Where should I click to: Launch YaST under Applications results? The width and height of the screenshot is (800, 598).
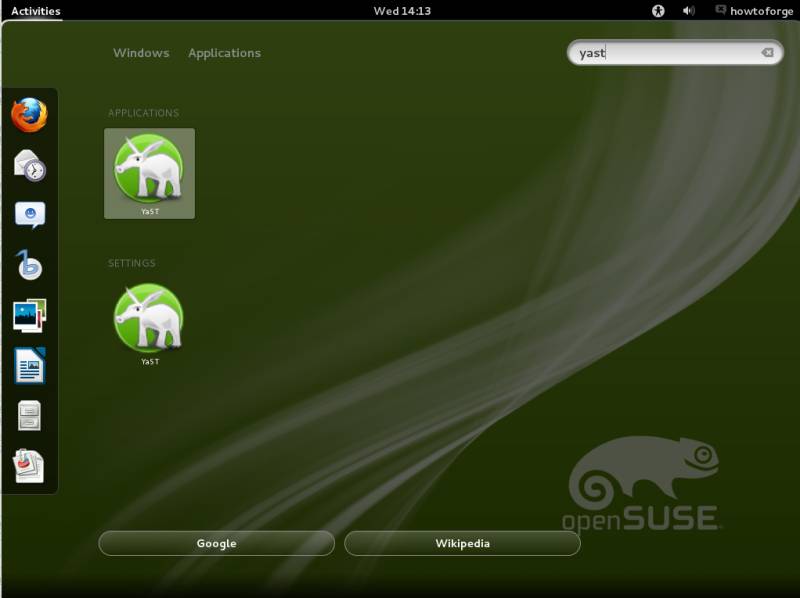click(149, 173)
